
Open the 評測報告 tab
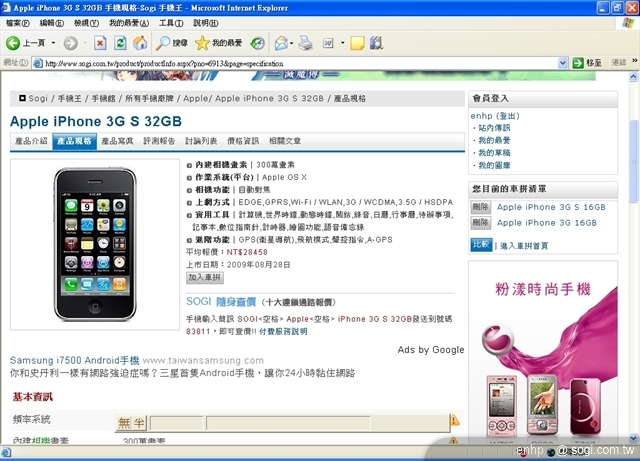point(159,141)
